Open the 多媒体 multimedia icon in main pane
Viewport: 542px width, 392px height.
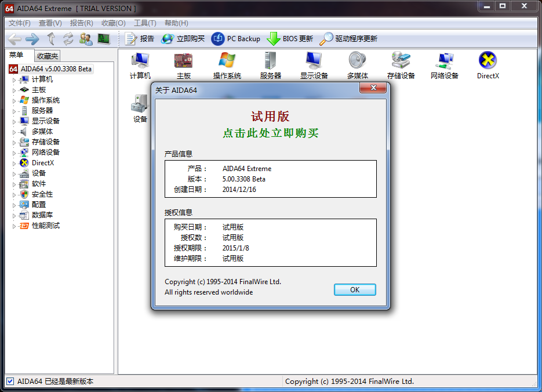(x=358, y=66)
